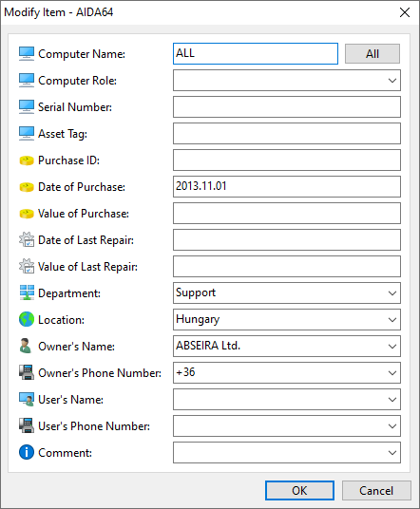
Task: Expand the Owner's Name dropdown list
Action: pos(392,347)
